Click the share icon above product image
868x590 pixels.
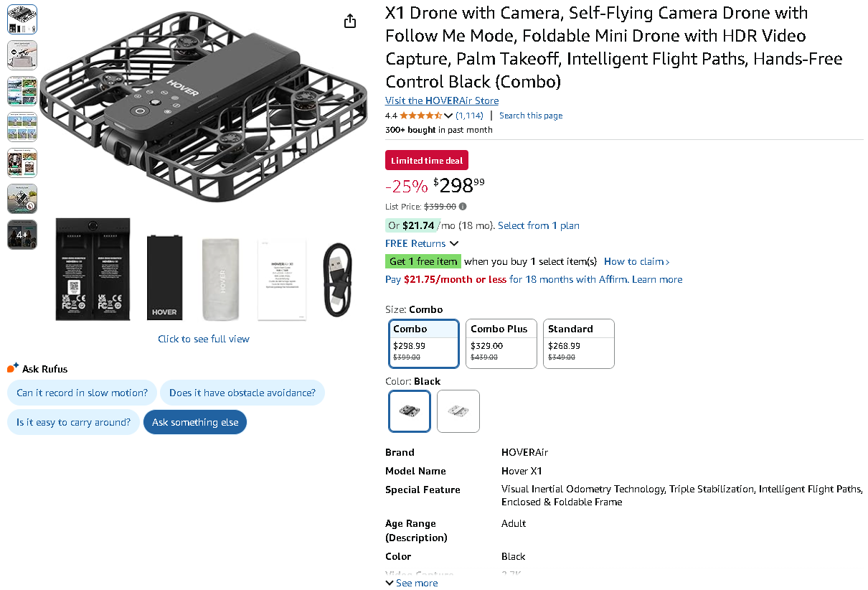pyautogui.click(x=350, y=22)
